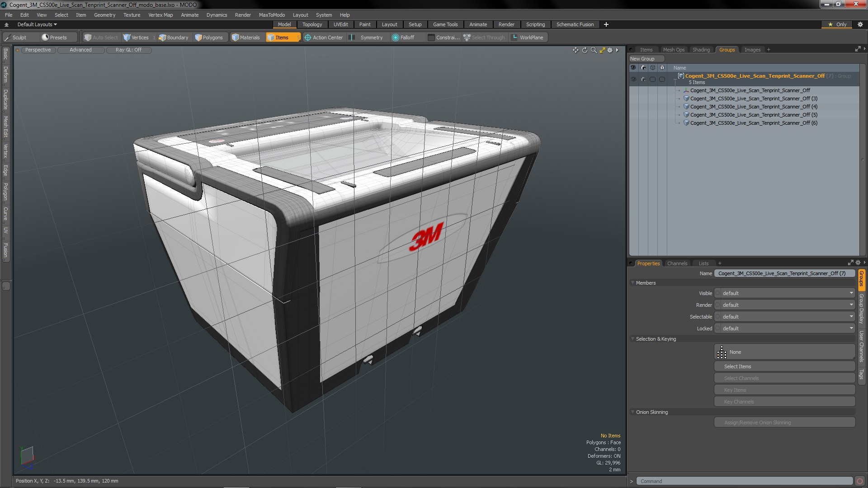Activate Items selection mode
This screenshot has height=488, width=868.
click(283, 38)
